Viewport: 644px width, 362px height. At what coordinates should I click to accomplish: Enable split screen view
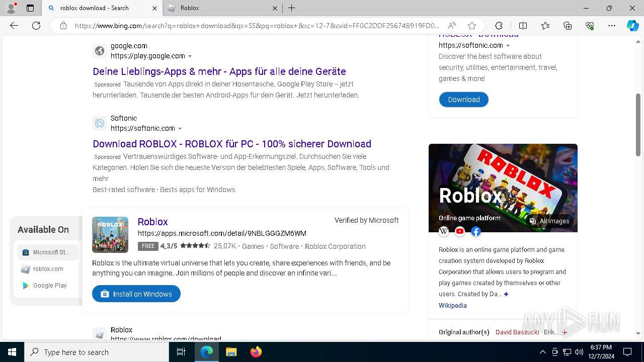(x=523, y=26)
